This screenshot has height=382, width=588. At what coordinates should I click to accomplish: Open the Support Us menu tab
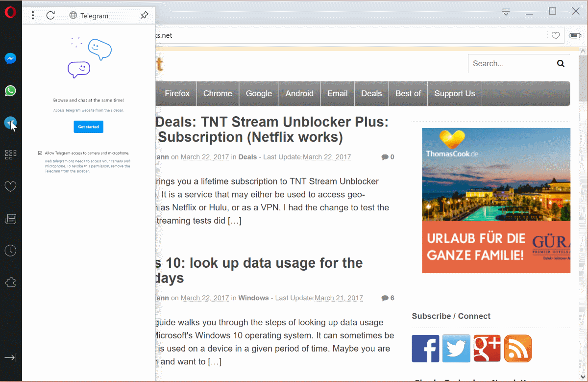(x=455, y=93)
